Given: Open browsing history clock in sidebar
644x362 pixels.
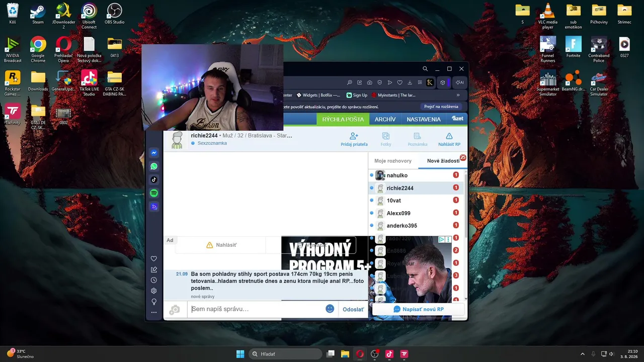Looking at the screenshot, I should click(154, 280).
